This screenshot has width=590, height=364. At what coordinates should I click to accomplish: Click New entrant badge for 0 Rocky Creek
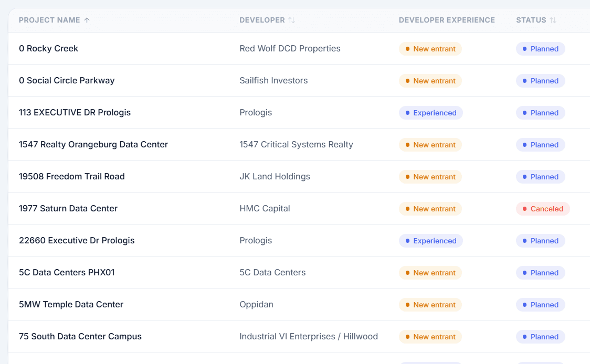tap(430, 49)
